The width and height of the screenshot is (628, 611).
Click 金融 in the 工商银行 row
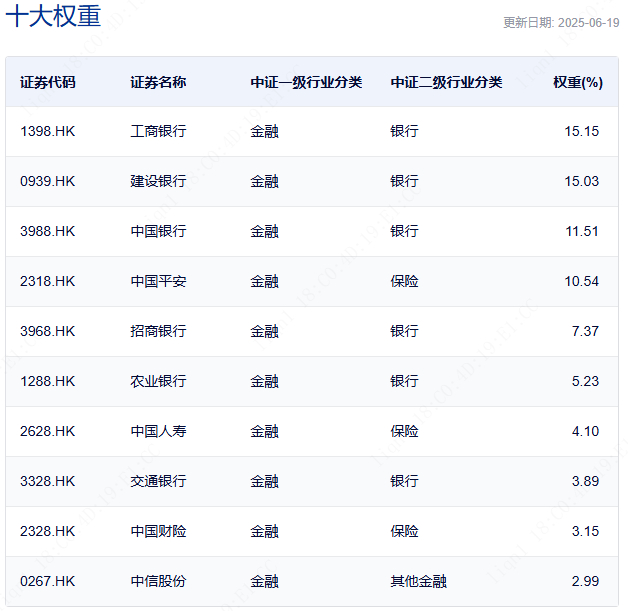[264, 131]
